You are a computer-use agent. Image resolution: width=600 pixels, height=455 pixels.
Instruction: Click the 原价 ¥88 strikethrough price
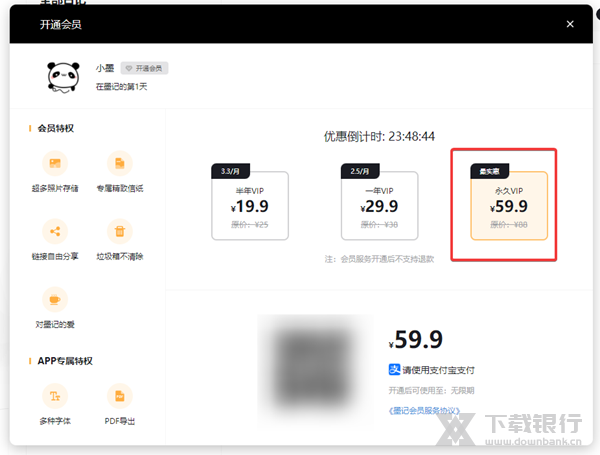(509, 225)
